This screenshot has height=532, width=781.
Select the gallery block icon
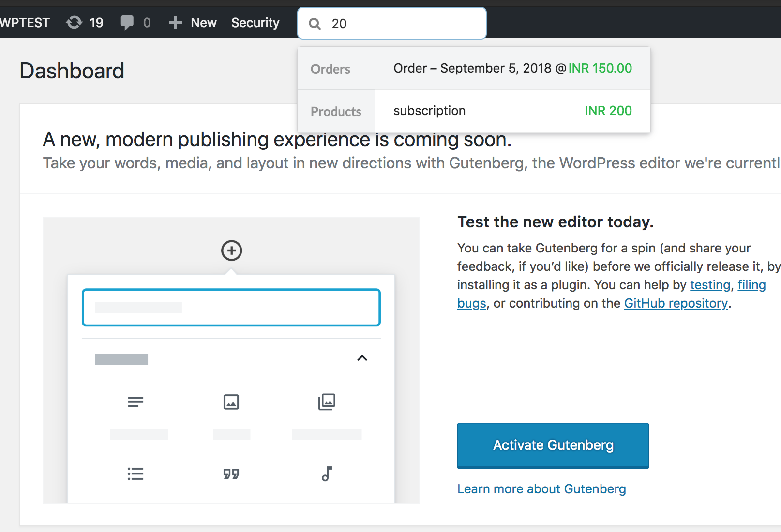[x=327, y=401]
